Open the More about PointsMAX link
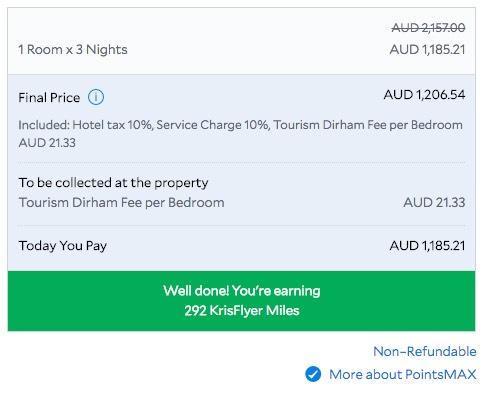The image size is (501, 395). point(403,374)
